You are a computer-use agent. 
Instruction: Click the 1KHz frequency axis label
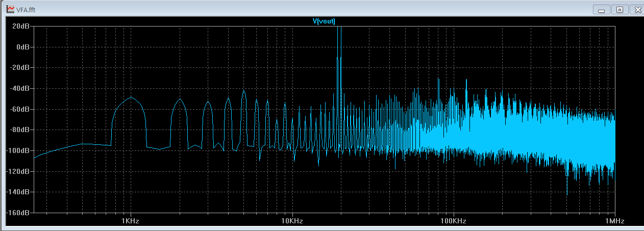tap(130, 221)
